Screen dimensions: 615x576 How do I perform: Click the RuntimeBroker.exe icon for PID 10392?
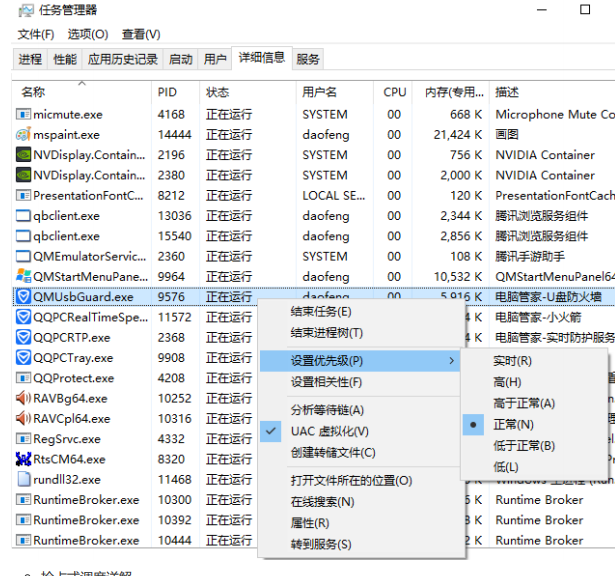[x=23, y=520]
